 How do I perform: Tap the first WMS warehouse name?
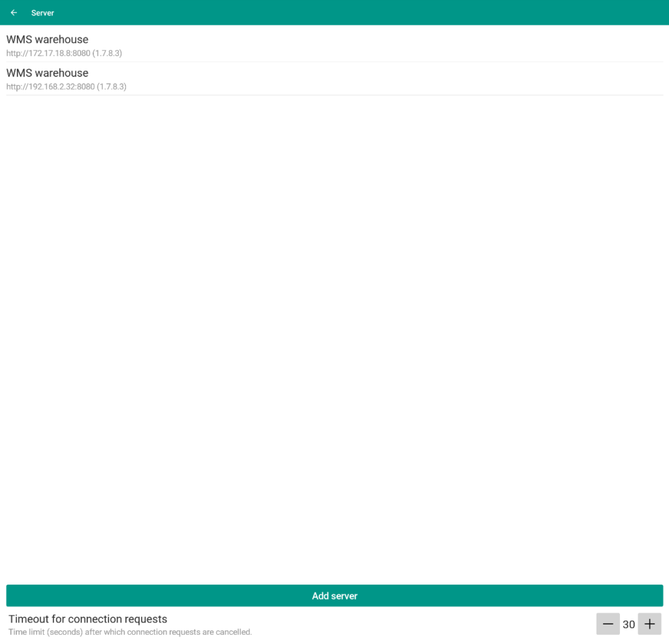pos(47,39)
